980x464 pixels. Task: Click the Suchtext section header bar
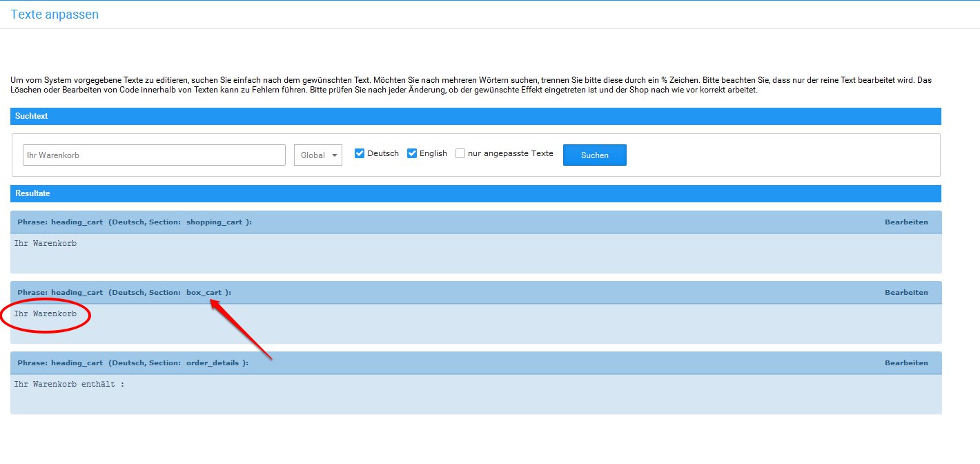[476, 116]
